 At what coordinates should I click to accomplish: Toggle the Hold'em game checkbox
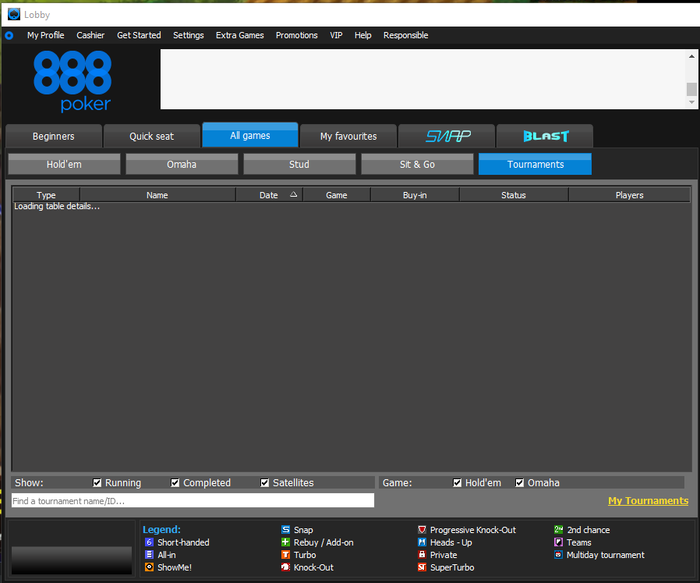pos(457,483)
